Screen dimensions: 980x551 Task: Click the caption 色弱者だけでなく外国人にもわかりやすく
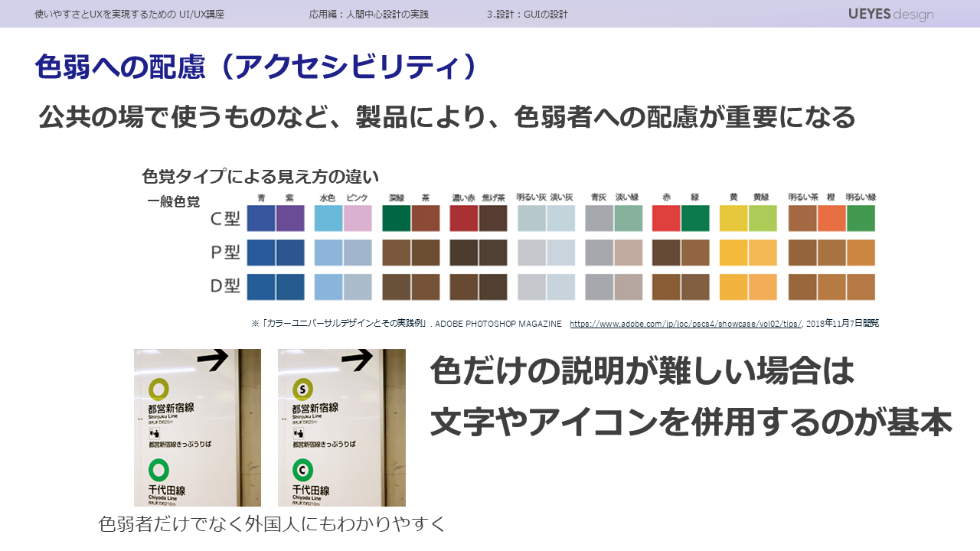[272, 524]
